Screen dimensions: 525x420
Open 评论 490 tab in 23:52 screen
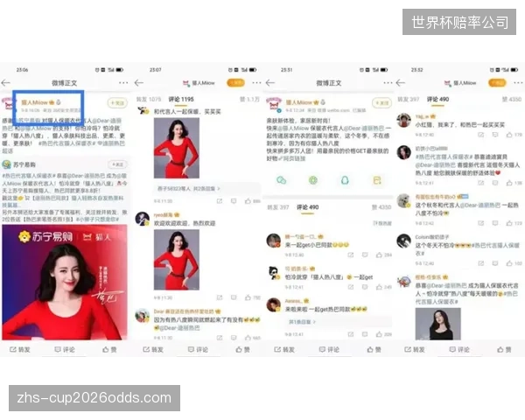click(437, 99)
